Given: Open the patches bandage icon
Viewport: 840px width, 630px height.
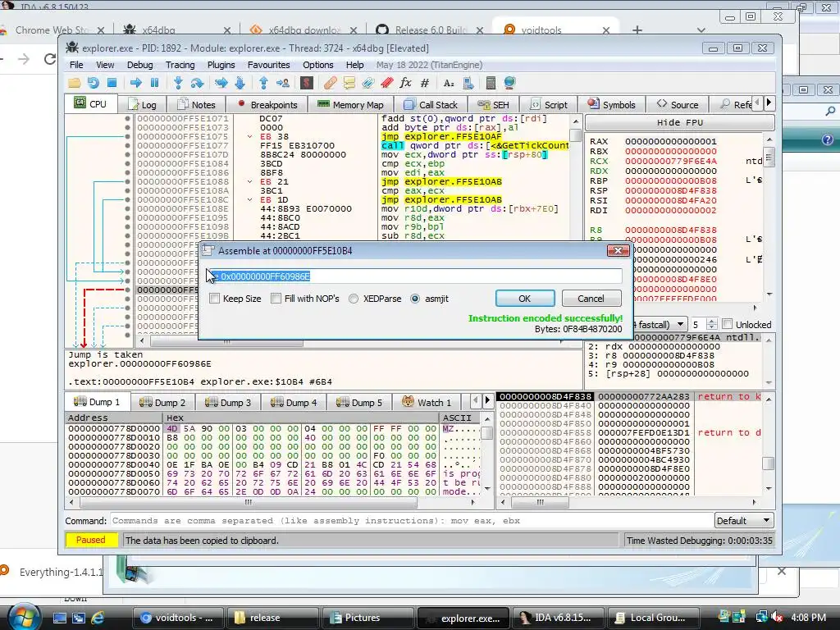Looking at the screenshot, I should click(x=330, y=83).
